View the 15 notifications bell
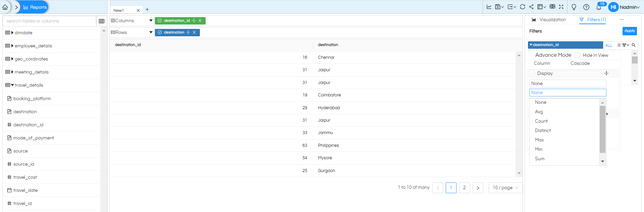Viewport: 644px width, 212px height. [x=599, y=7]
